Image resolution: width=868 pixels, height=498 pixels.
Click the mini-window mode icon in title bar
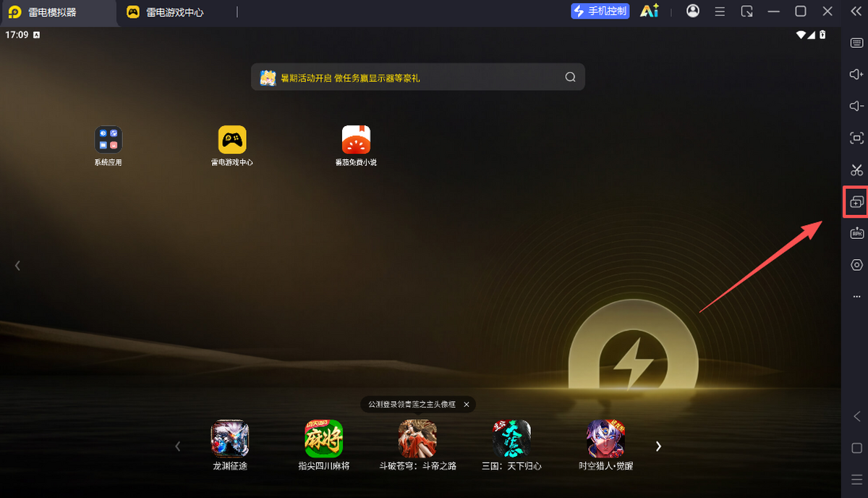(x=747, y=12)
